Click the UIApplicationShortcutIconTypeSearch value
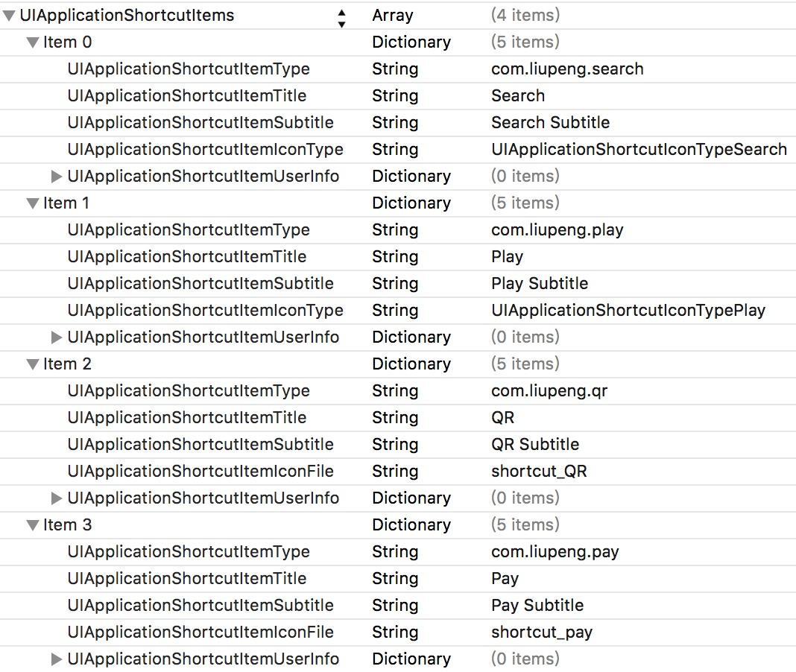Image resolution: width=796 pixels, height=672 pixels. [639, 150]
